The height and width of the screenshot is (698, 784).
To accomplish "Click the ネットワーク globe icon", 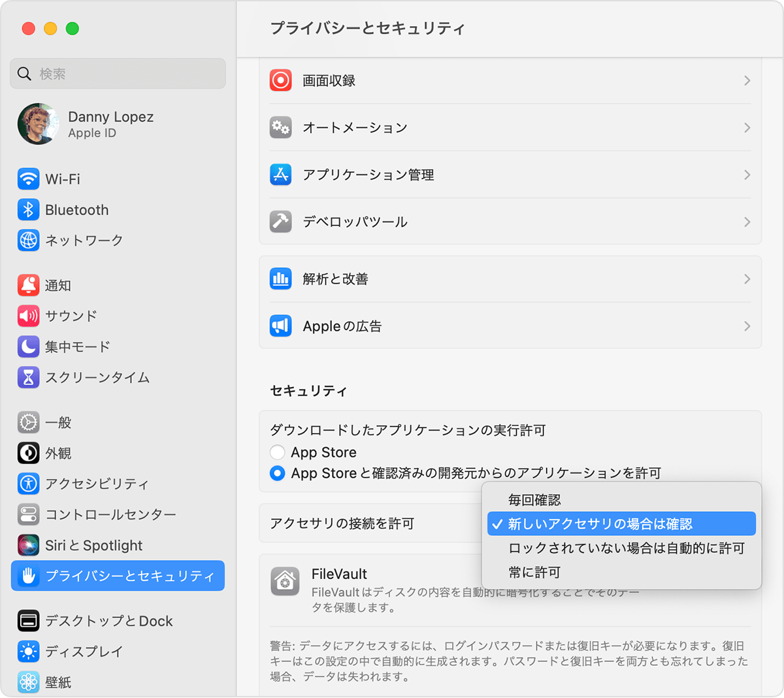I will coord(28,241).
